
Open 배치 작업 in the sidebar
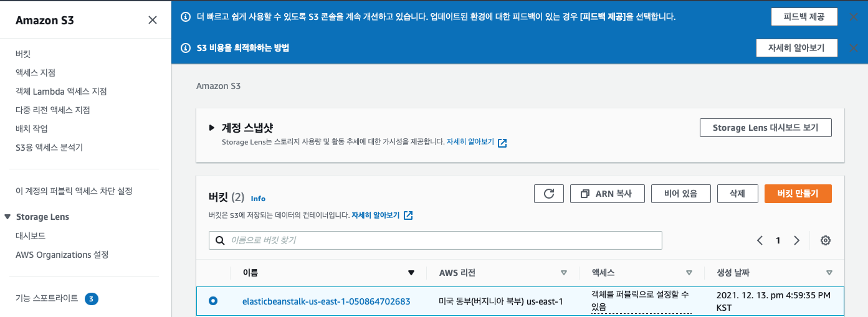pyautogui.click(x=32, y=129)
